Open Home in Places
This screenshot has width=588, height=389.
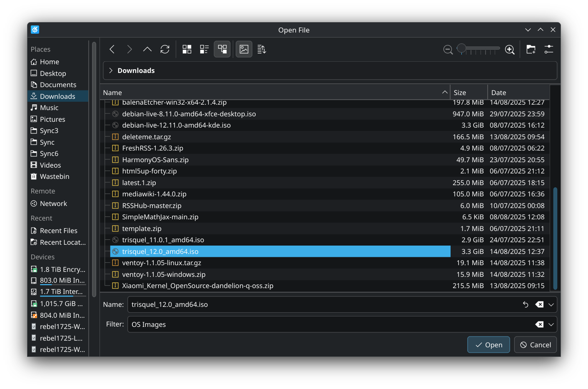[x=58, y=62]
